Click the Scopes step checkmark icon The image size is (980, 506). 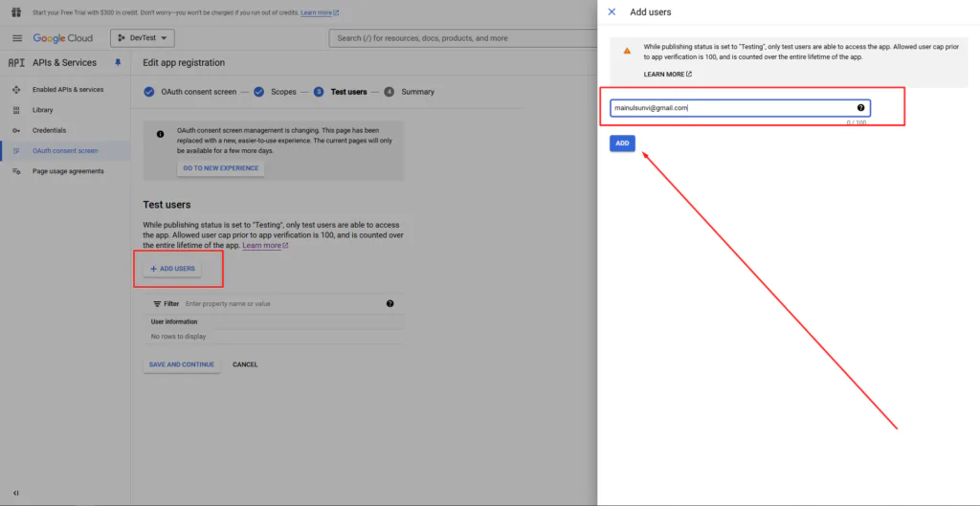click(x=258, y=92)
